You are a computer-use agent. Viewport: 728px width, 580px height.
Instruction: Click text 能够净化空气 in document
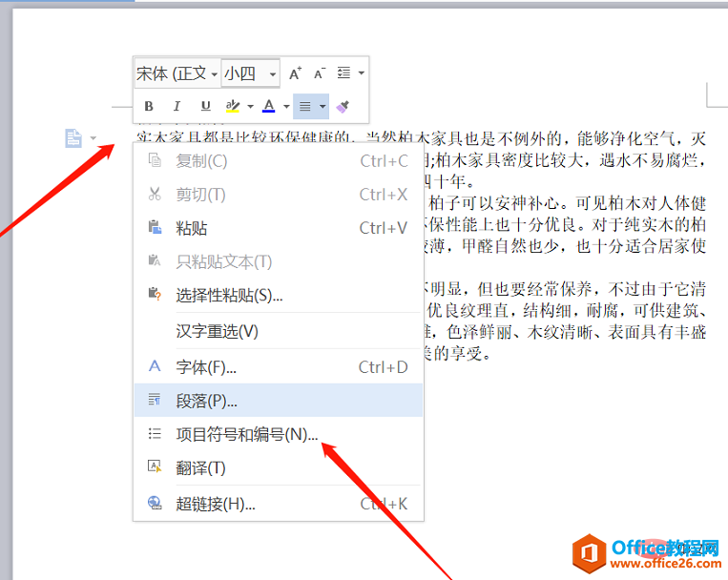pyautogui.click(x=626, y=138)
